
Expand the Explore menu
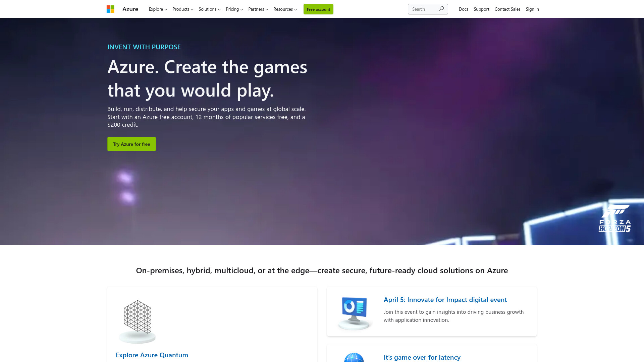click(x=158, y=9)
